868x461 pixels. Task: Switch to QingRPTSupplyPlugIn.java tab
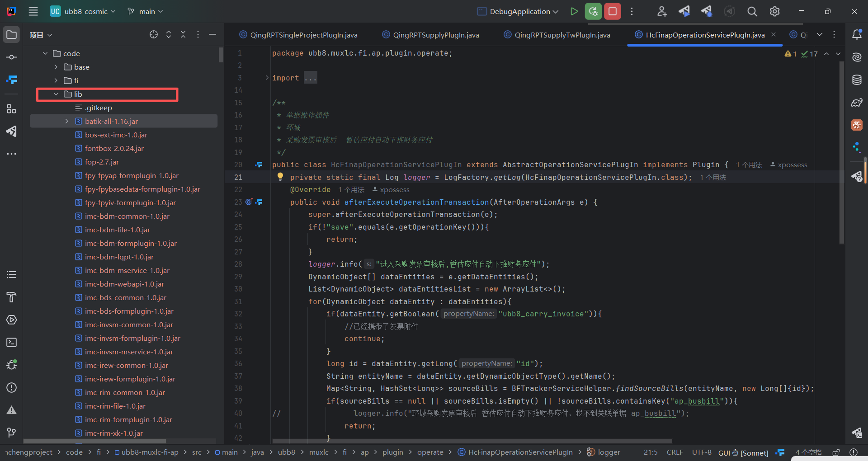tap(430, 35)
